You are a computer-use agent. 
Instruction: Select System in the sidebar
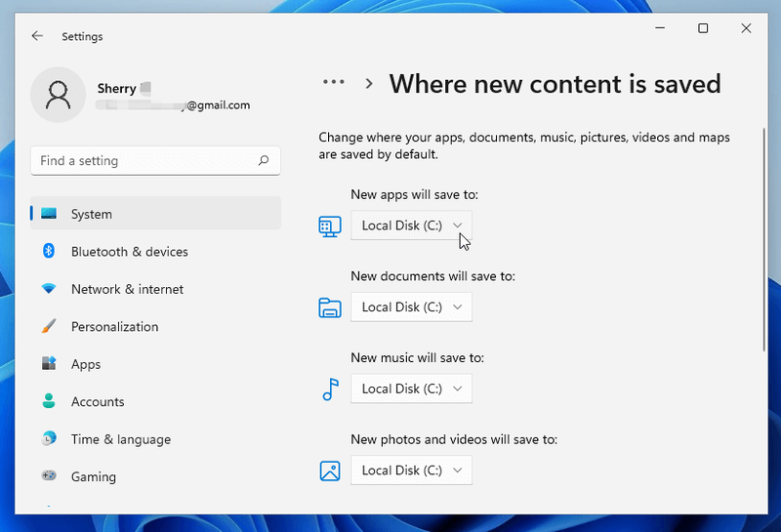[155, 213]
